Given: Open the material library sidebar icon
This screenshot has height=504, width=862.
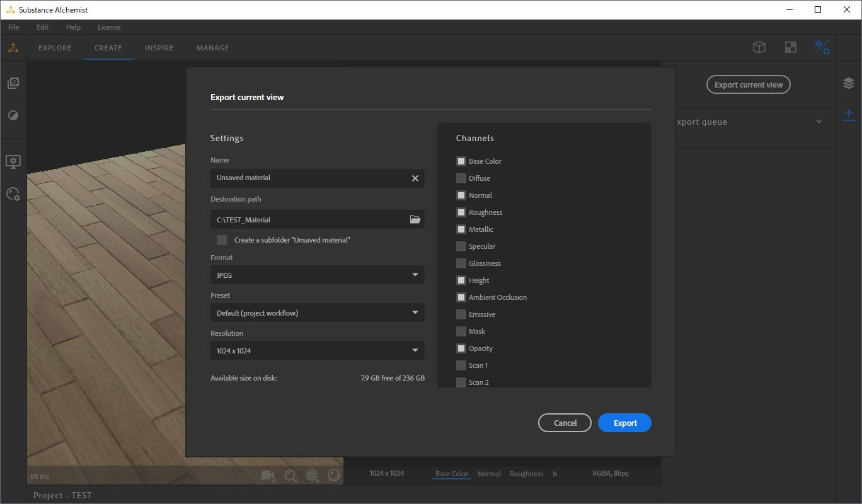Looking at the screenshot, I should (x=13, y=83).
